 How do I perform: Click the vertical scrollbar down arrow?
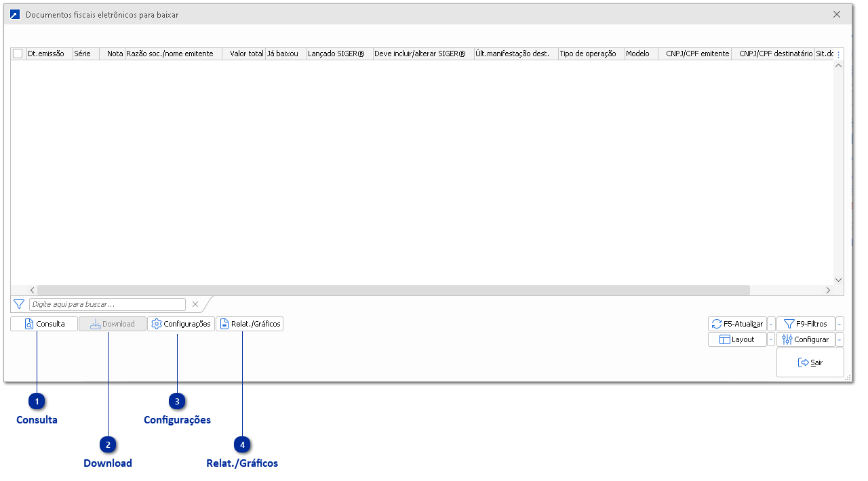(838, 279)
